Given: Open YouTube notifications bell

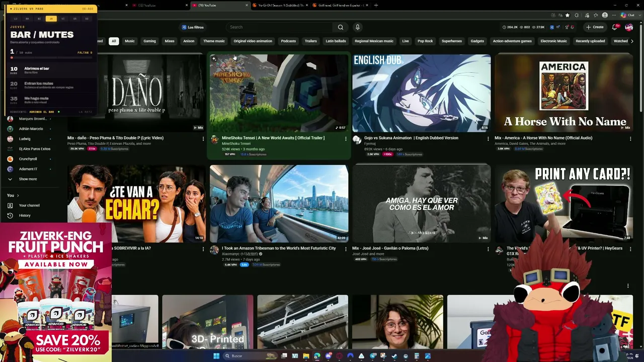Looking at the screenshot, I should click(x=615, y=27).
